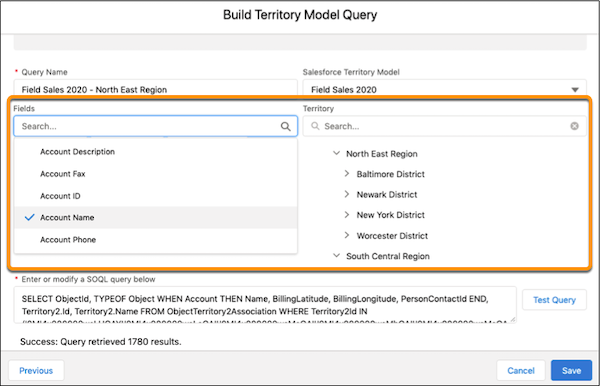Select the Account Phone field option
Screen dimensions: 600x386
[156, 239]
